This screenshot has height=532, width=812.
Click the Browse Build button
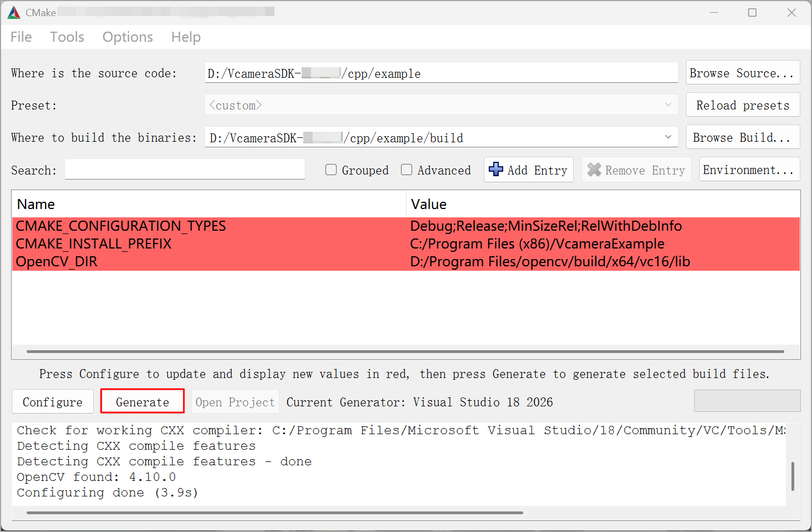[743, 137]
